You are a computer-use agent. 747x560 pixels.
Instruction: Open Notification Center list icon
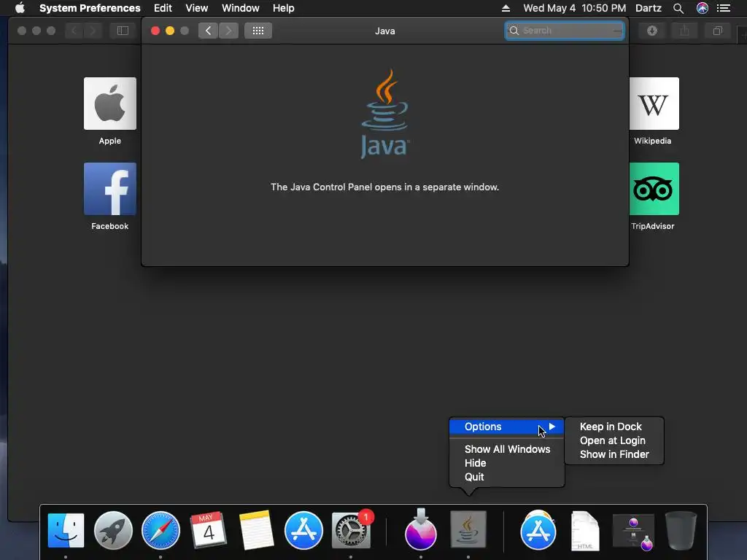[724, 8]
